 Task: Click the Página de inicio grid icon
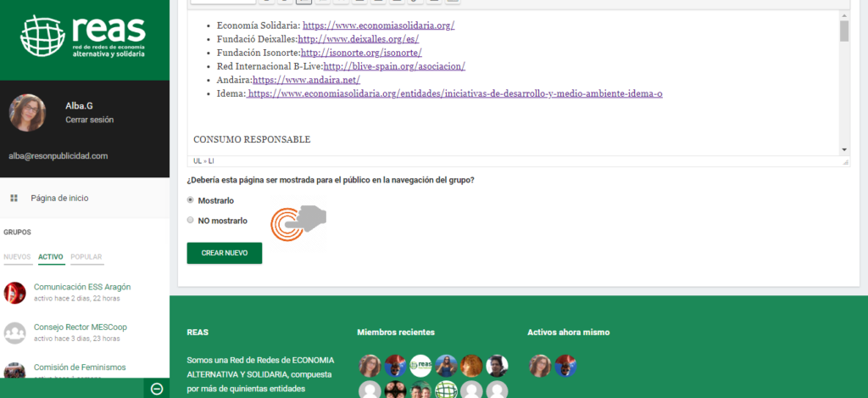(x=14, y=198)
